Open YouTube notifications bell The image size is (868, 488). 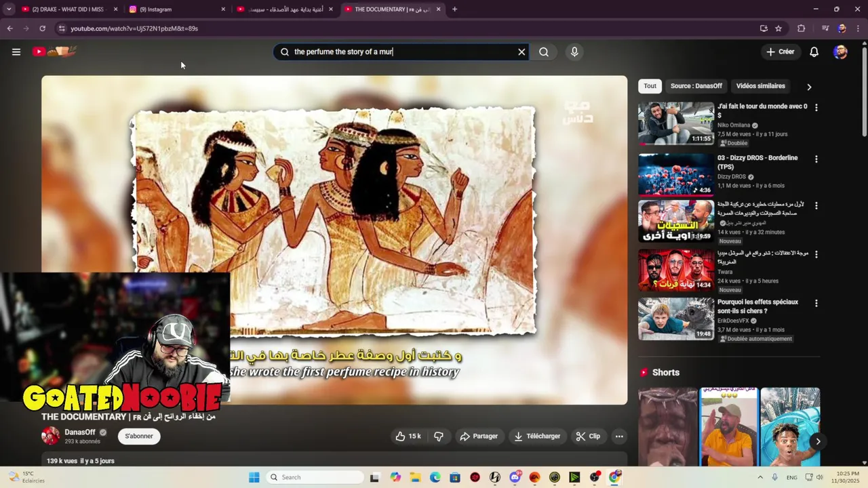point(814,52)
